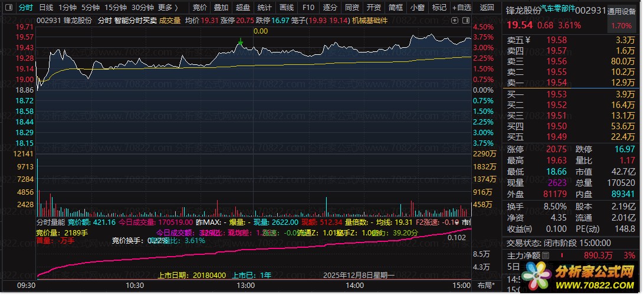
Task: Click the 最低 18.66 value
Action: point(557,171)
